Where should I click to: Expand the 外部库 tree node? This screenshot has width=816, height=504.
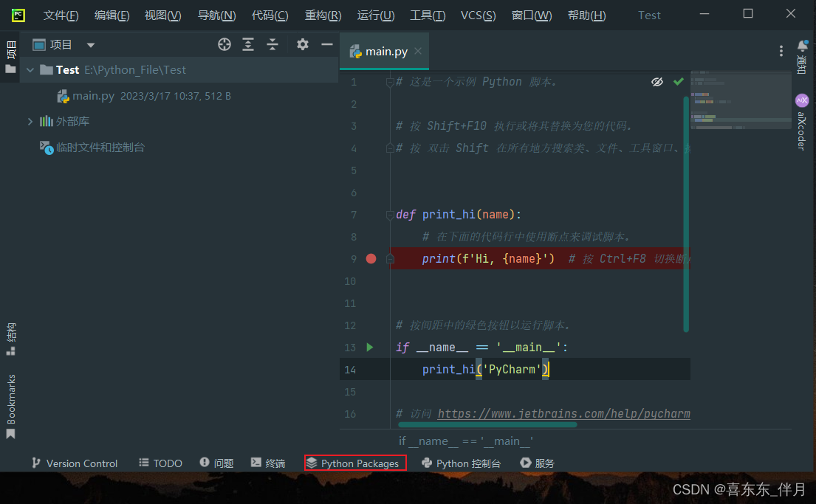pyautogui.click(x=30, y=121)
